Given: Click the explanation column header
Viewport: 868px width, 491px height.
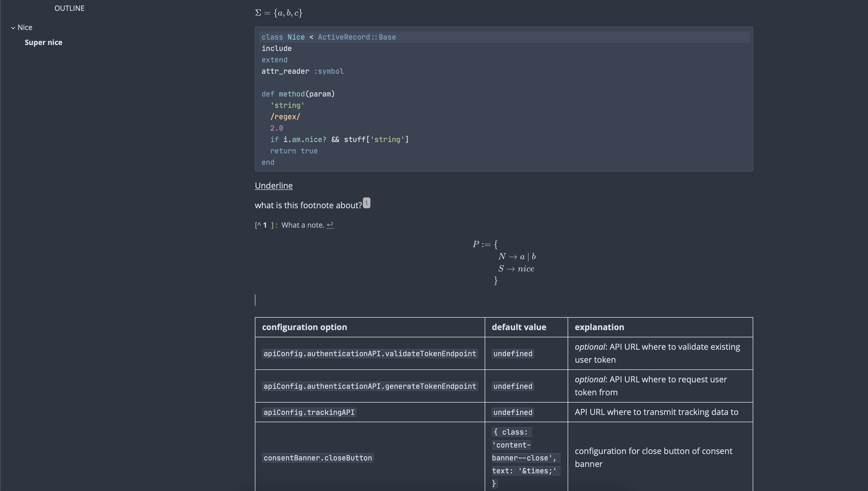Looking at the screenshot, I should (599, 327).
